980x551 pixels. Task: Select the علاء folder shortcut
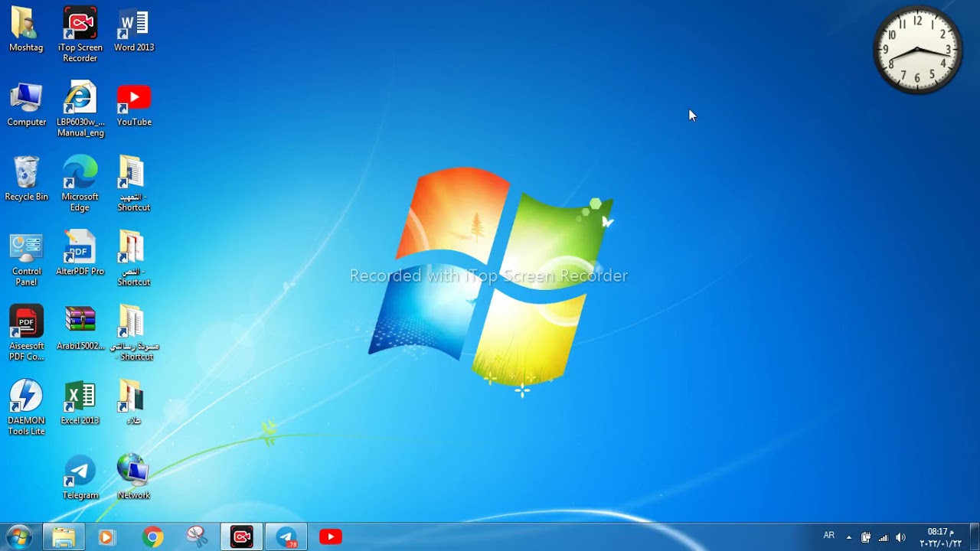pos(134,403)
